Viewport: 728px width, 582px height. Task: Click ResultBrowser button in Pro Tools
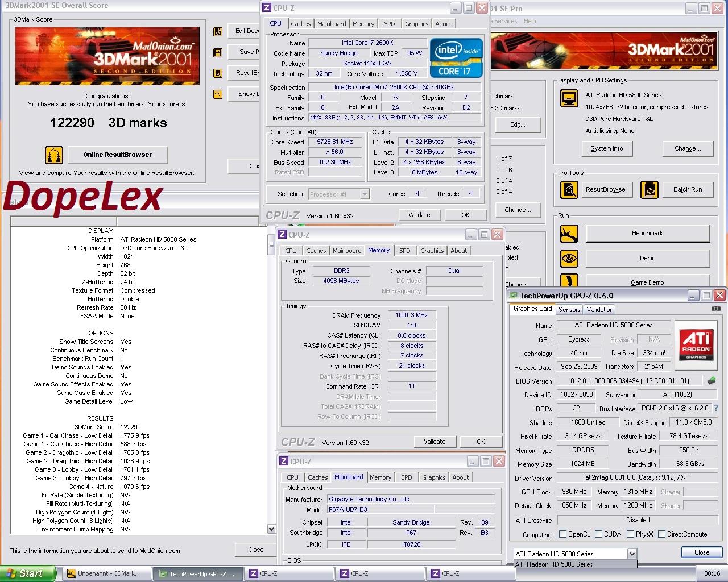coord(606,189)
